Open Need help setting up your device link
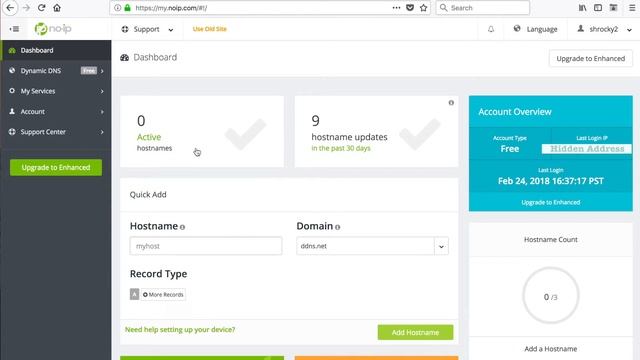Screen dimensions: 640x360 coord(180,329)
